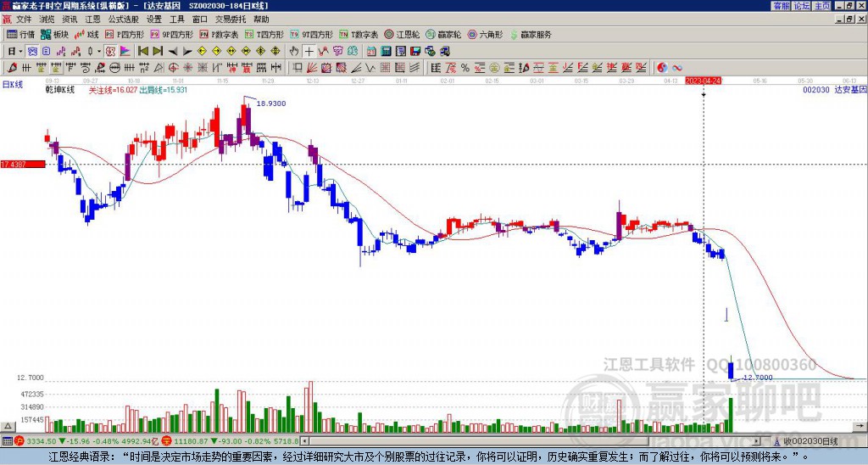Open the 江恩 menu
This screenshot has width=868, height=465.
pos(92,20)
